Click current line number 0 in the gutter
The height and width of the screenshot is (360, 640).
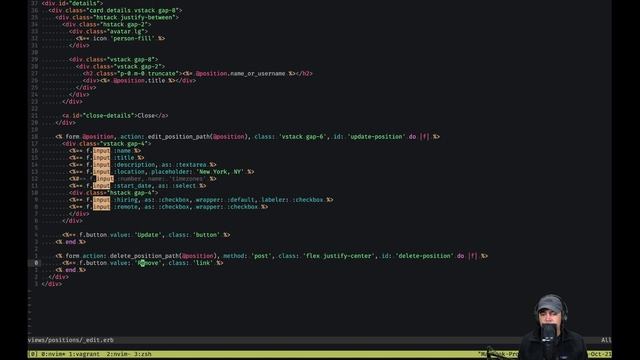click(36, 263)
